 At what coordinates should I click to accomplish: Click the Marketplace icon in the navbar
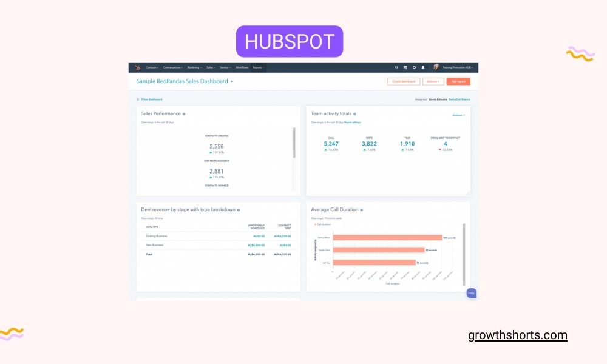tap(404, 67)
